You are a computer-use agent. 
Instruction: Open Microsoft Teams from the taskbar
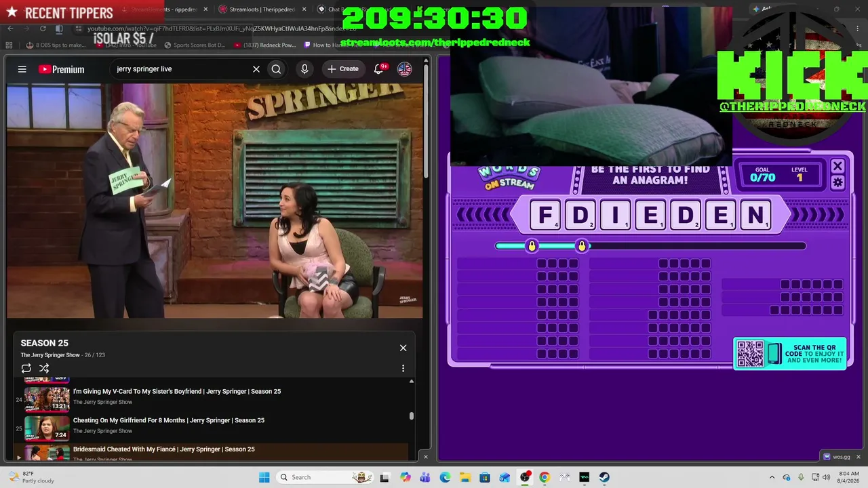tap(425, 477)
